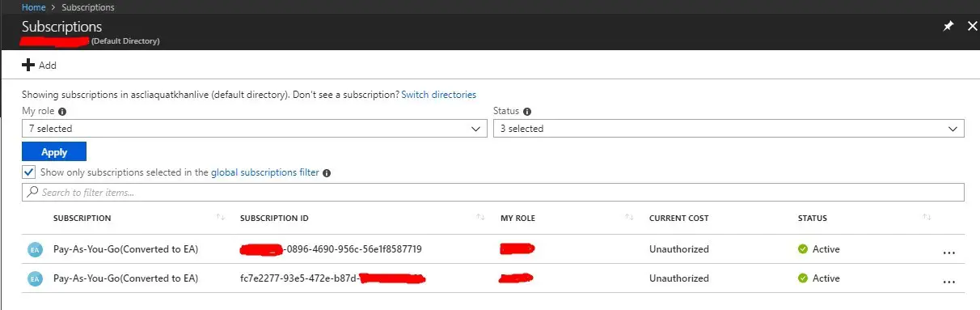Sort by Subscription ID column arrows

coord(480,218)
